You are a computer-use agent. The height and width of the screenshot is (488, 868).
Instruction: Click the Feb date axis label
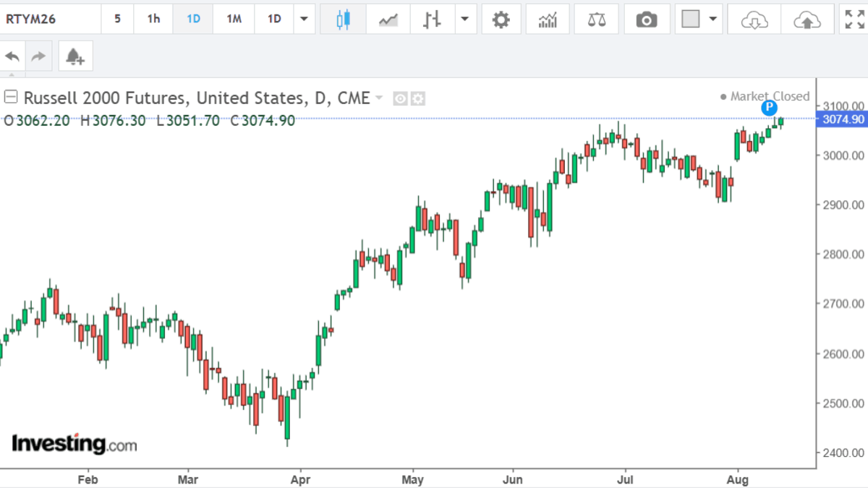click(x=88, y=479)
